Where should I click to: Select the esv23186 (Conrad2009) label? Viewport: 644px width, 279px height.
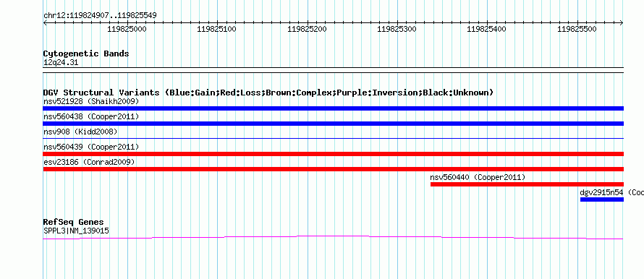click(89, 162)
